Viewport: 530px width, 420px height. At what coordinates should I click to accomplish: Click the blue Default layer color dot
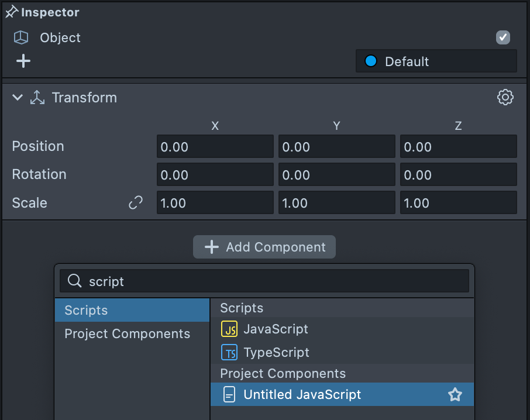point(370,61)
